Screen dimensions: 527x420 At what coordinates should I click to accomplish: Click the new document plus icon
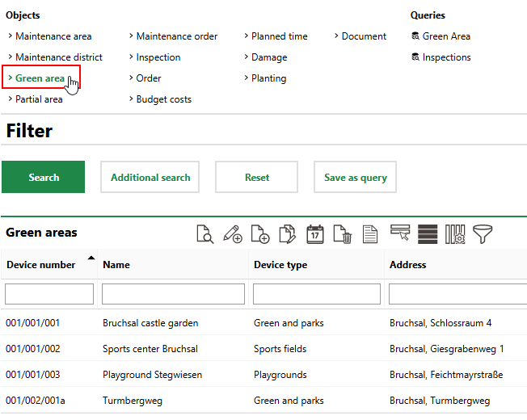(260, 234)
